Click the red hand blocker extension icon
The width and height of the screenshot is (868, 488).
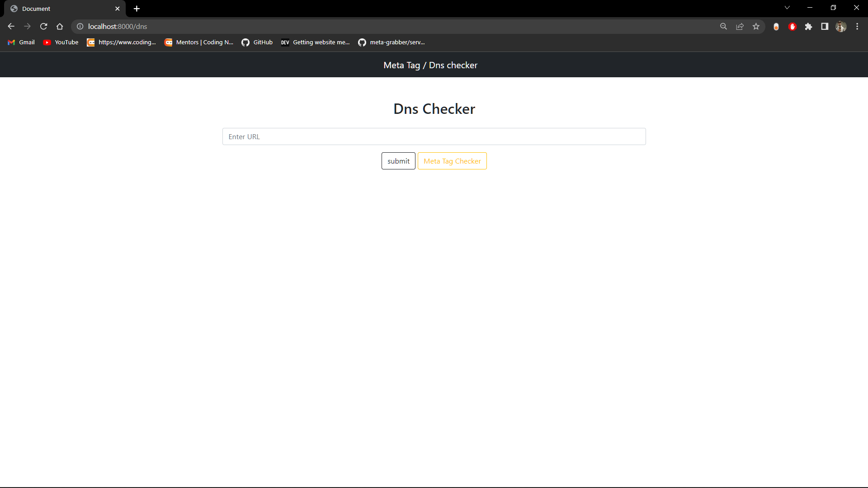coord(792,27)
